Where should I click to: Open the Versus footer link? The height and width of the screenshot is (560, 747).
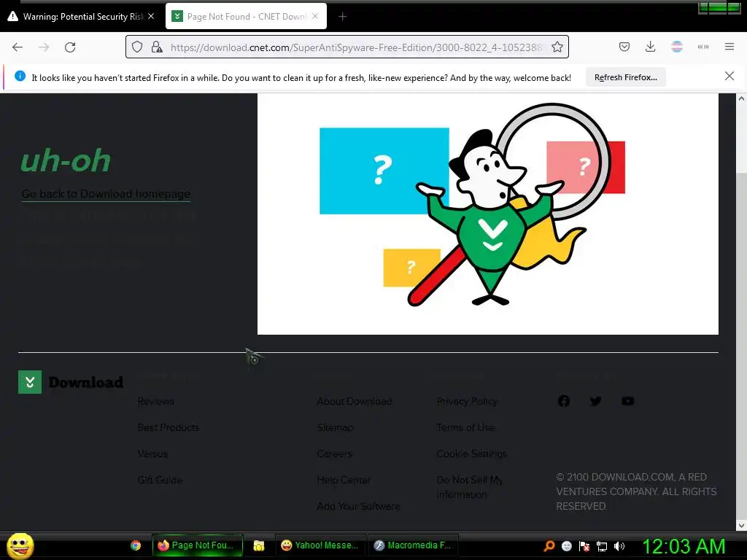pyautogui.click(x=152, y=454)
